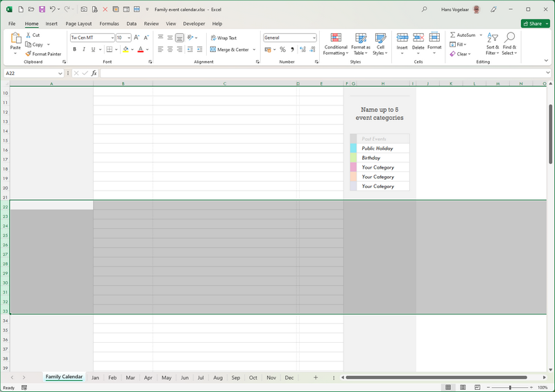This screenshot has width=555, height=392.
Task: Center text horizontally
Action: tap(170, 49)
